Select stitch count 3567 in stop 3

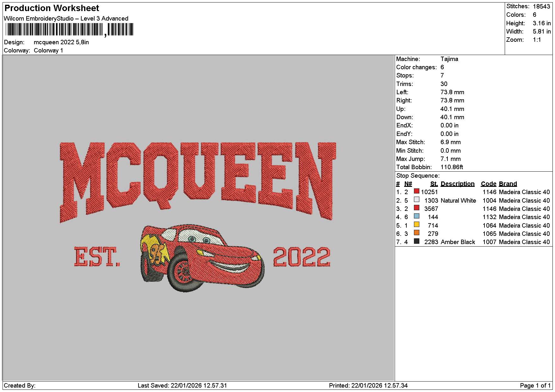(431, 209)
